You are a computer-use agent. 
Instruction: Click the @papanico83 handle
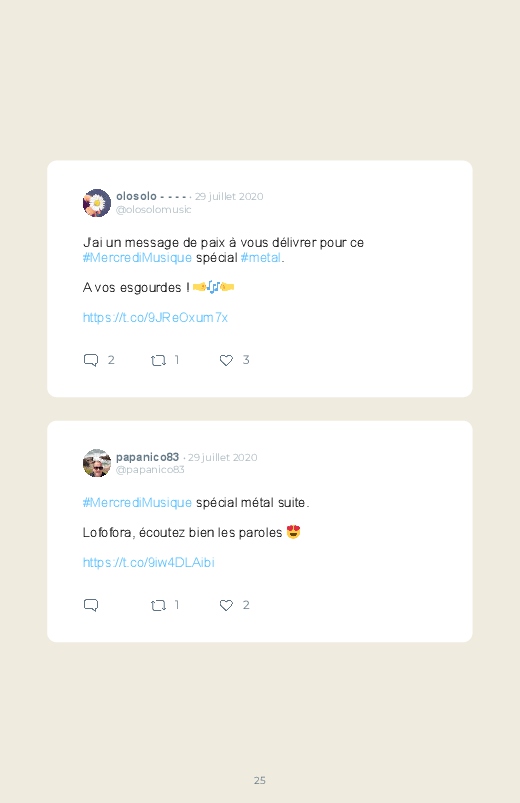150,470
